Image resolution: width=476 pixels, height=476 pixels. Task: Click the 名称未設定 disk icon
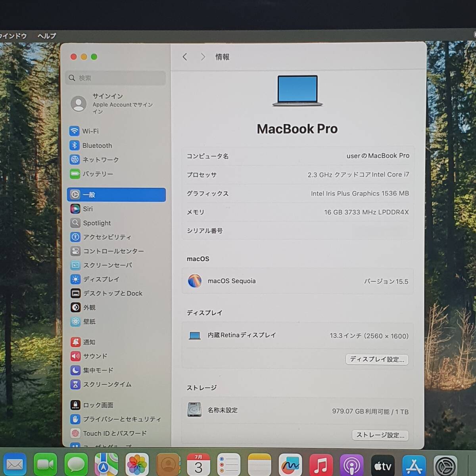click(x=194, y=410)
